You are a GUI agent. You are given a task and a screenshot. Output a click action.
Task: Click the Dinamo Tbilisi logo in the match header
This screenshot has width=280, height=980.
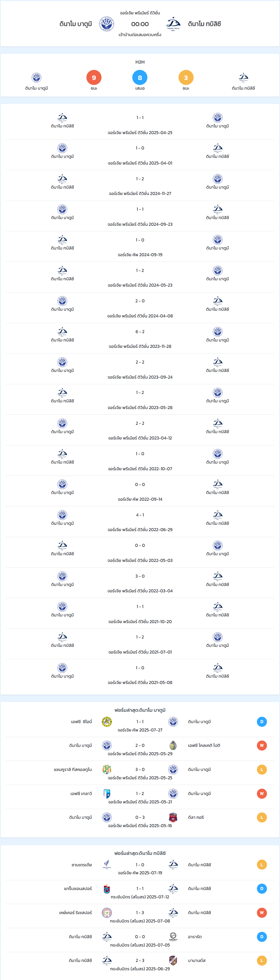173,24
